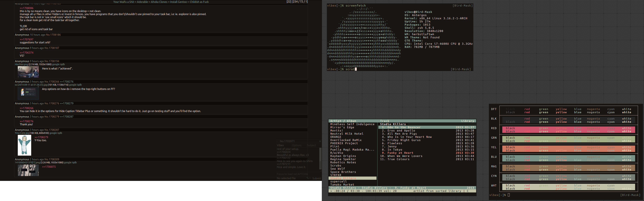Open the Ahoka Clones header link

[x=159, y=2]
